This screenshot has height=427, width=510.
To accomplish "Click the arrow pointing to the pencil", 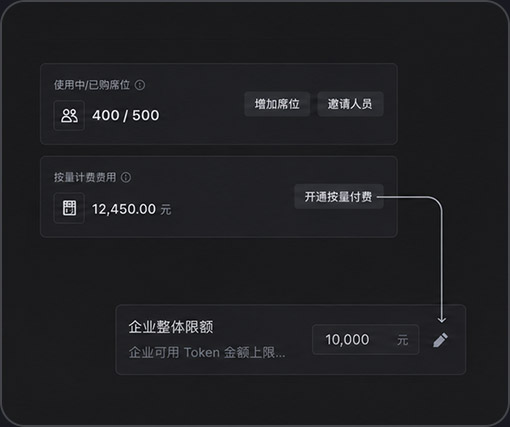I will (442, 260).
